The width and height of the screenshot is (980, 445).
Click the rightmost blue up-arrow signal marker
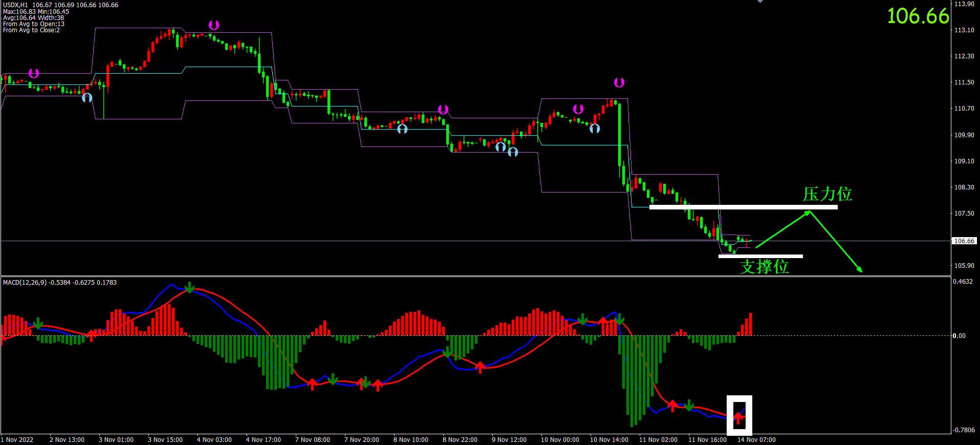click(x=595, y=129)
